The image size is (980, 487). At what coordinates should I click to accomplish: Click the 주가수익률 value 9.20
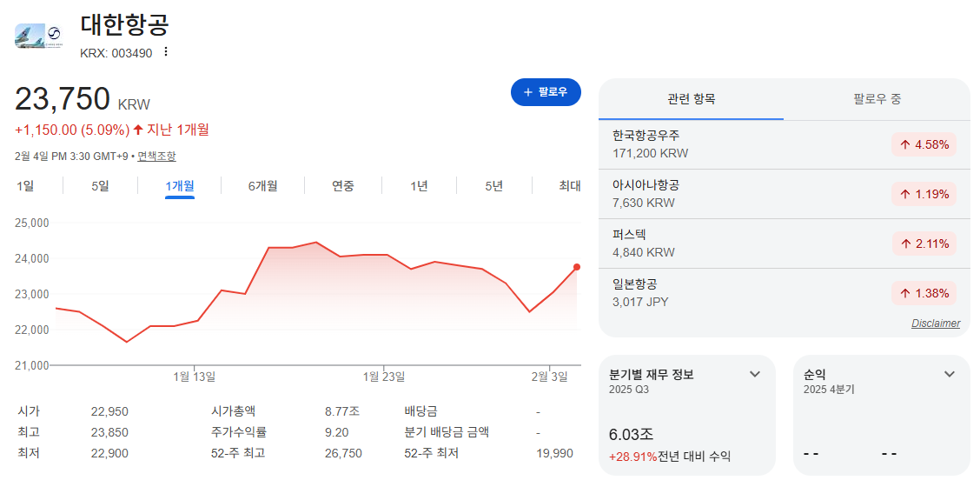[337, 432]
